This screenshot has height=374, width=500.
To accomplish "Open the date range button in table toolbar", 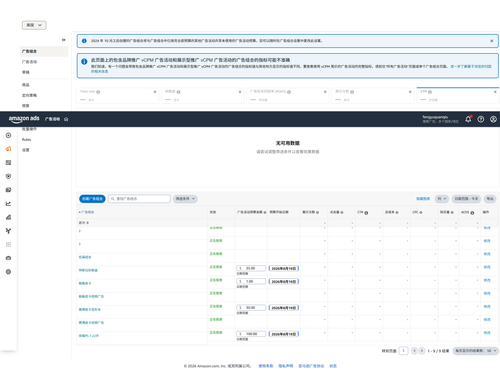I will (x=467, y=199).
